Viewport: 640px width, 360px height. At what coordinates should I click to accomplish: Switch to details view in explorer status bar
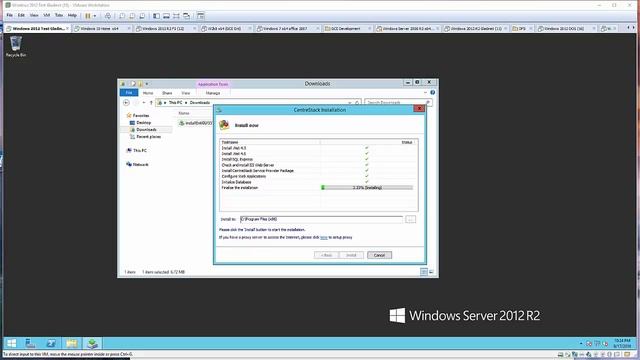pos(424,272)
